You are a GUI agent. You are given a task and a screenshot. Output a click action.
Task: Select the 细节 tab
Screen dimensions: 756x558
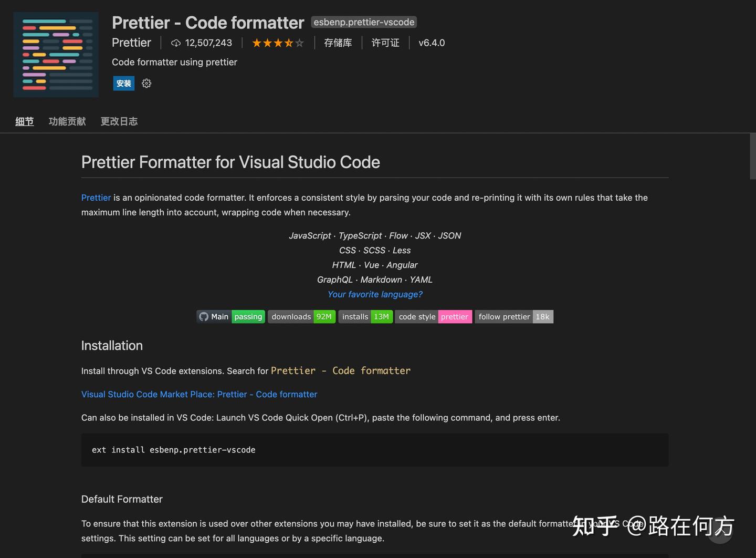click(24, 121)
